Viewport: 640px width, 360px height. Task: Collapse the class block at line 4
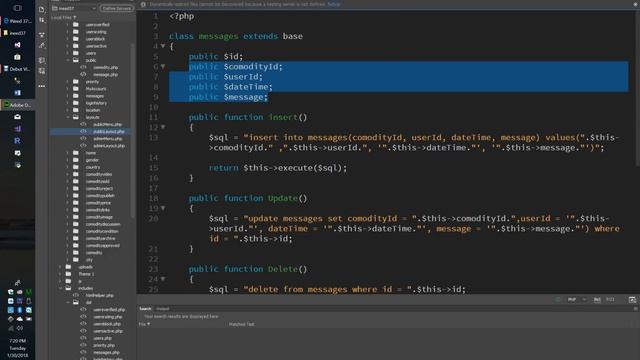tap(163, 46)
